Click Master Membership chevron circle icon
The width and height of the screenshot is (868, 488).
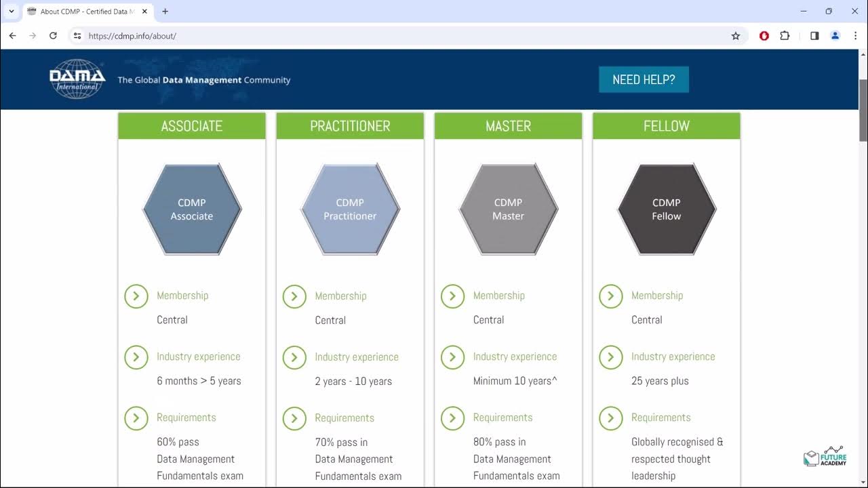[452, 296]
